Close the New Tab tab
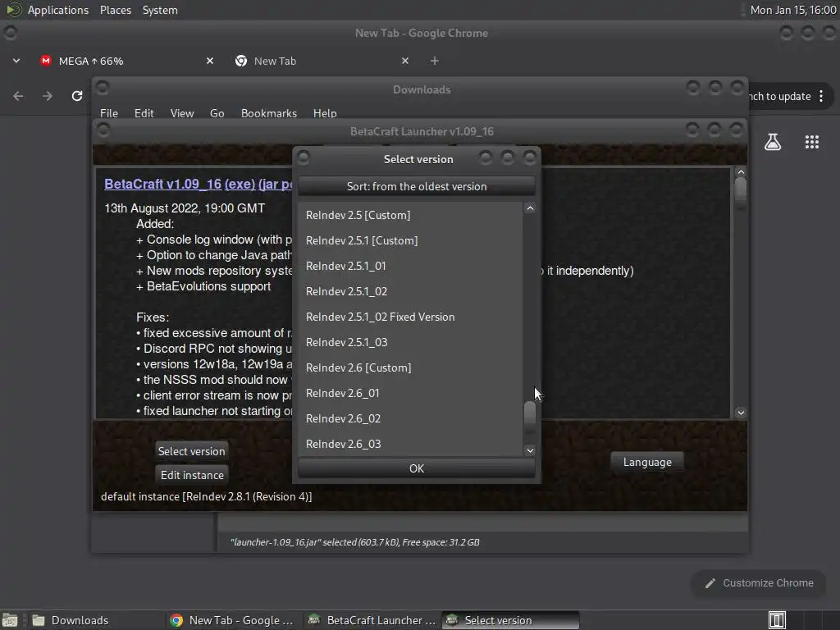 click(x=405, y=61)
